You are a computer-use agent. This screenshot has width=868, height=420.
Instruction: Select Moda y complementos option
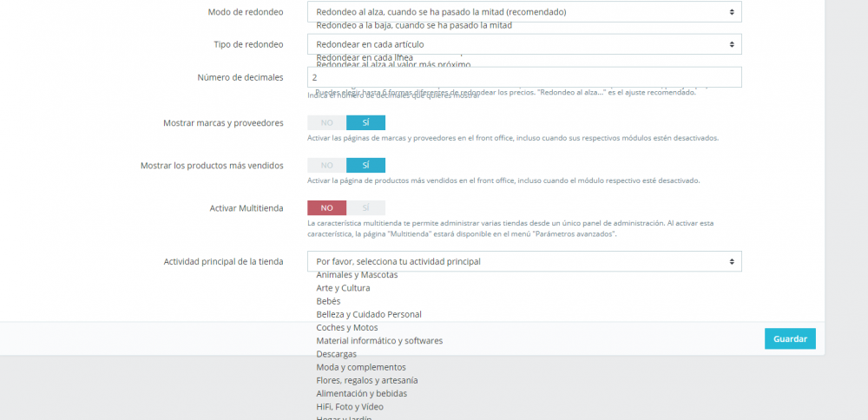(x=361, y=367)
